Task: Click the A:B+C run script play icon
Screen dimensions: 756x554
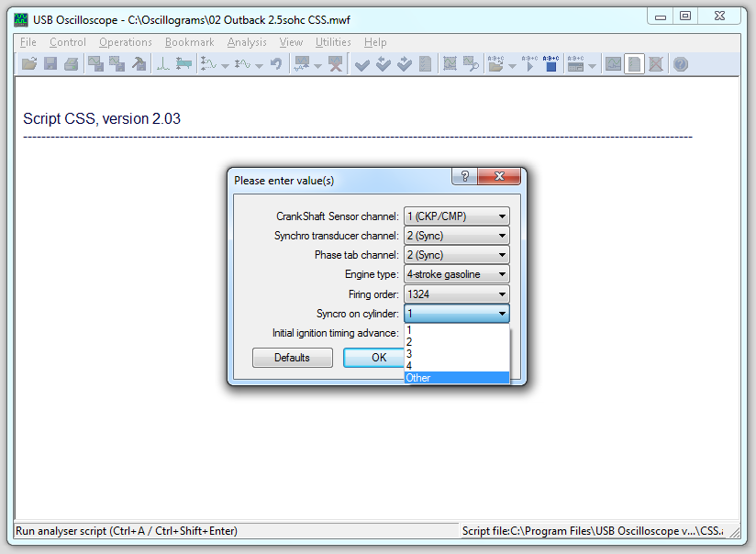Action: point(528,64)
